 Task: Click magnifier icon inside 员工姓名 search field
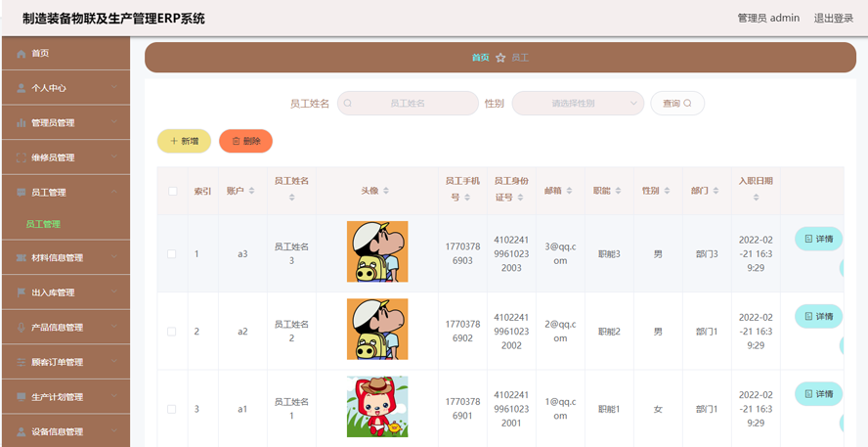coord(348,103)
